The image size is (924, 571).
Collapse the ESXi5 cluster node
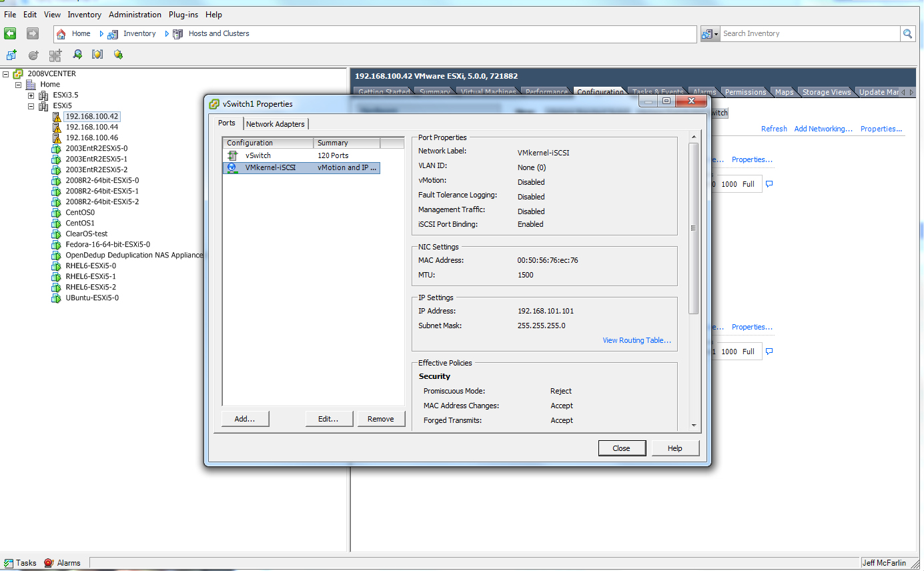31,105
